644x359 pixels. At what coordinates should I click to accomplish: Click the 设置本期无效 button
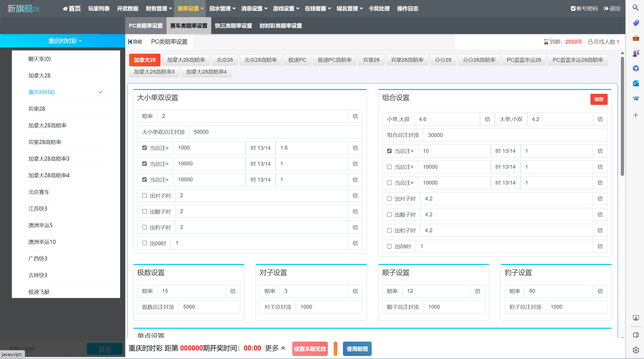click(310, 349)
